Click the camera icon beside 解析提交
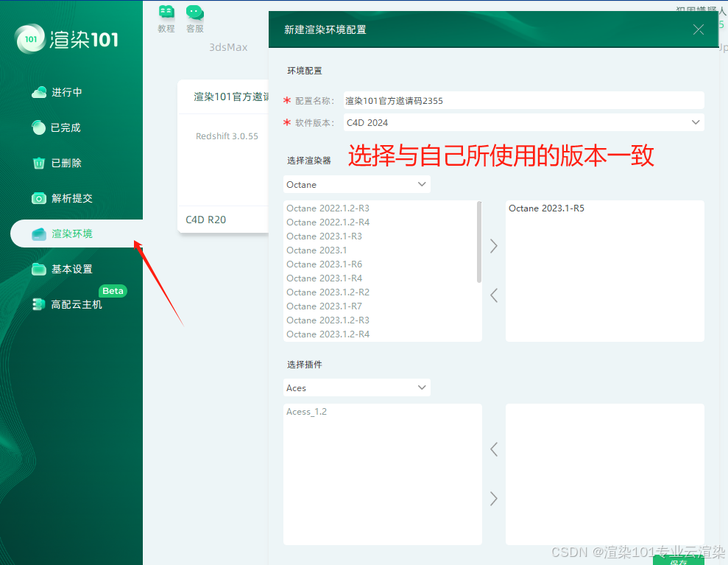 [x=39, y=198]
